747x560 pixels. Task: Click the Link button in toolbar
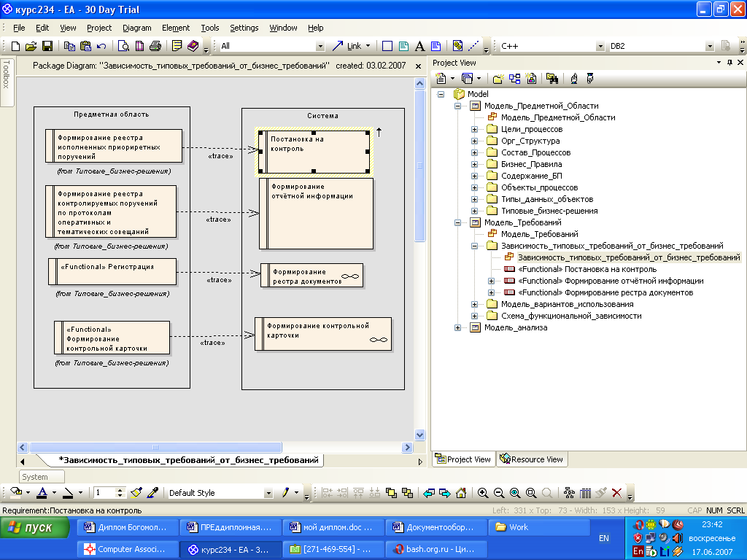click(x=347, y=46)
